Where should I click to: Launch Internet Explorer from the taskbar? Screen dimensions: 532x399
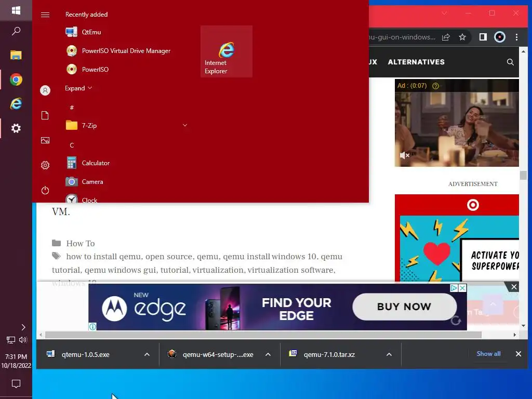click(16, 103)
